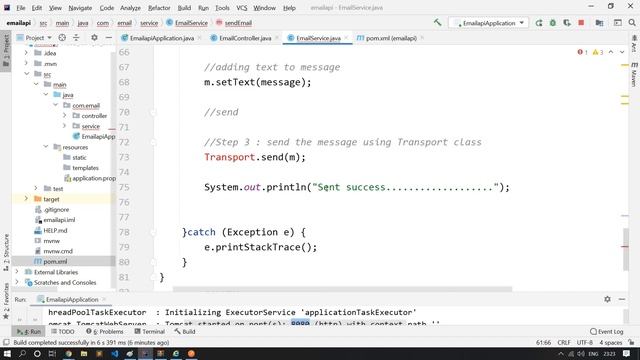The height and width of the screenshot is (360, 640).
Task: Click the CRLF line separator in status bar
Action: pyautogui.click(x=564, y=342)
